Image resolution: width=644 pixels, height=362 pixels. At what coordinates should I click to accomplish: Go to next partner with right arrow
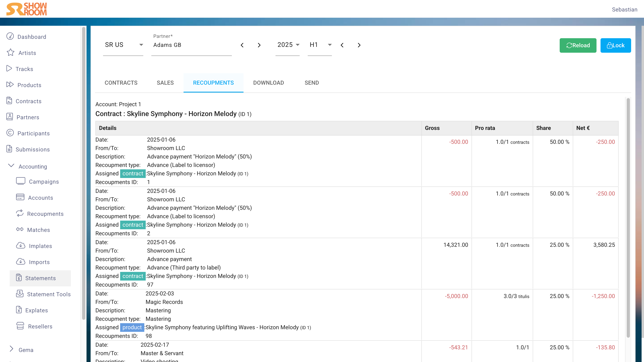pyautogui.click(x=259, y=45)
